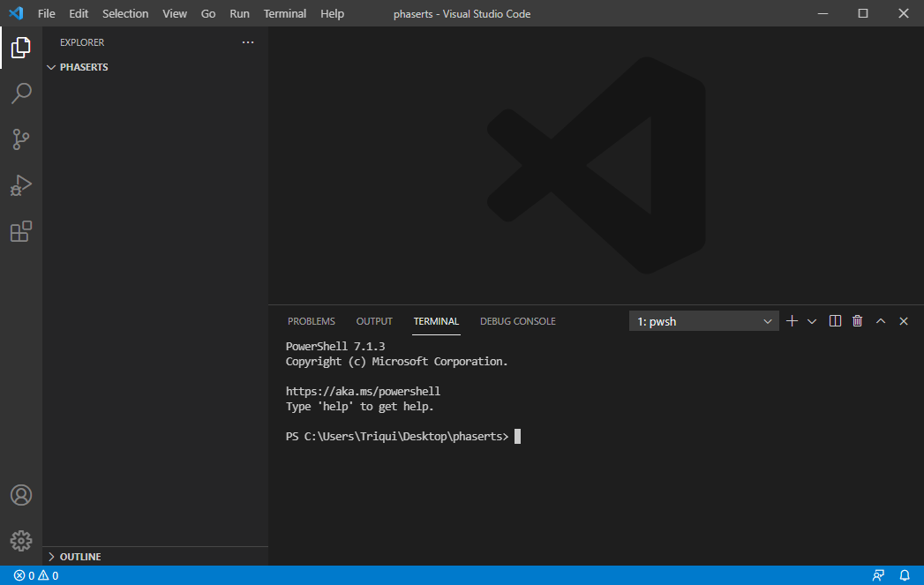Expand the OUTLINE section

point(79,556)
